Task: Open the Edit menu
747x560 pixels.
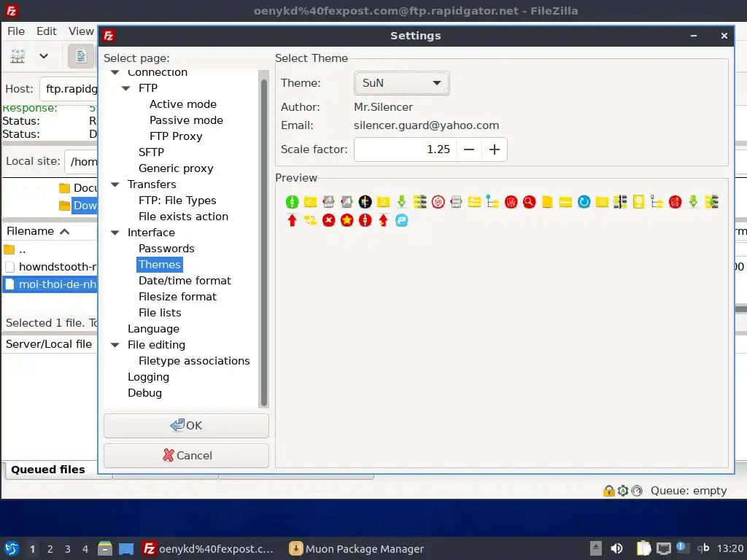Action: (47, 31)
